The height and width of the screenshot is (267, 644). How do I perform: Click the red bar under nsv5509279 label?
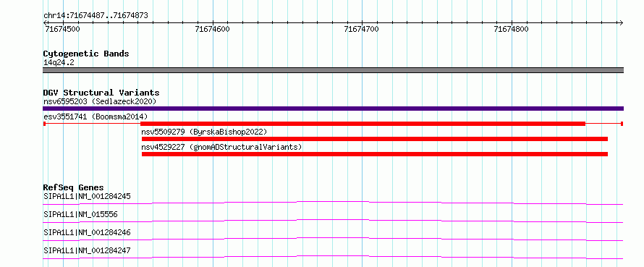pyautogui.click(x=375, y=139)
